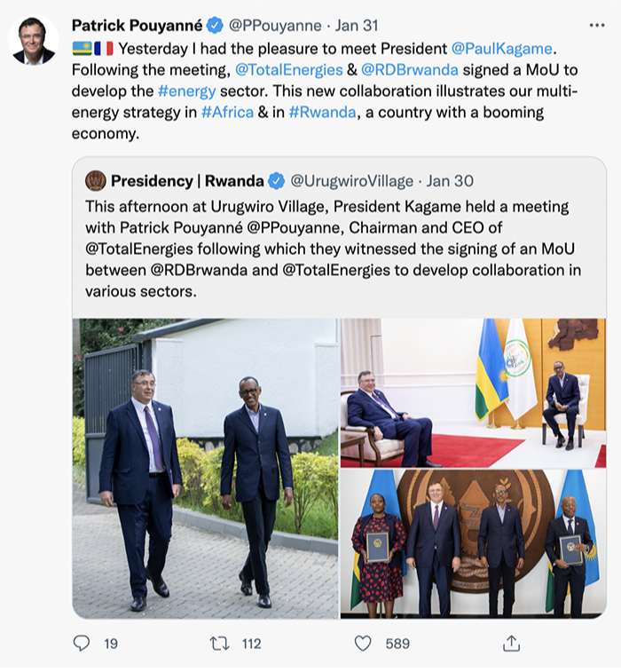The image size is (621, 672).
Task: Open the MoU signing group photo
Action: coord(473,543)
